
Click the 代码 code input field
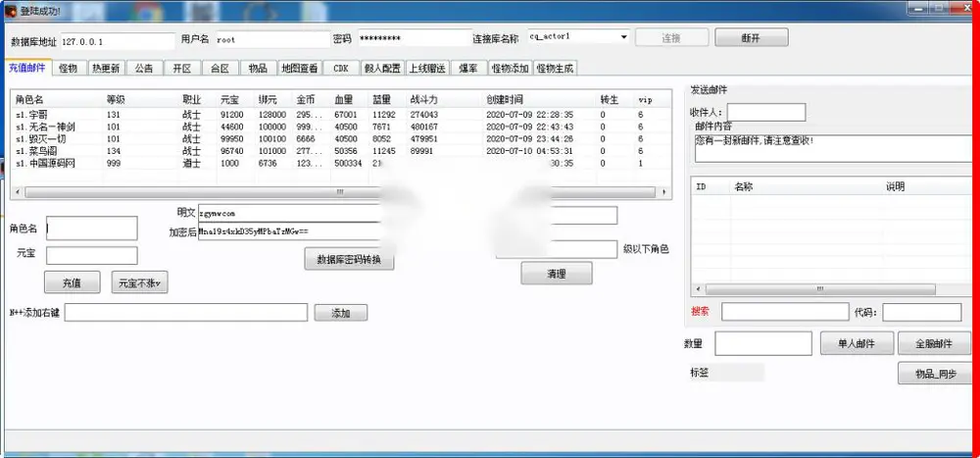(922, 312)
